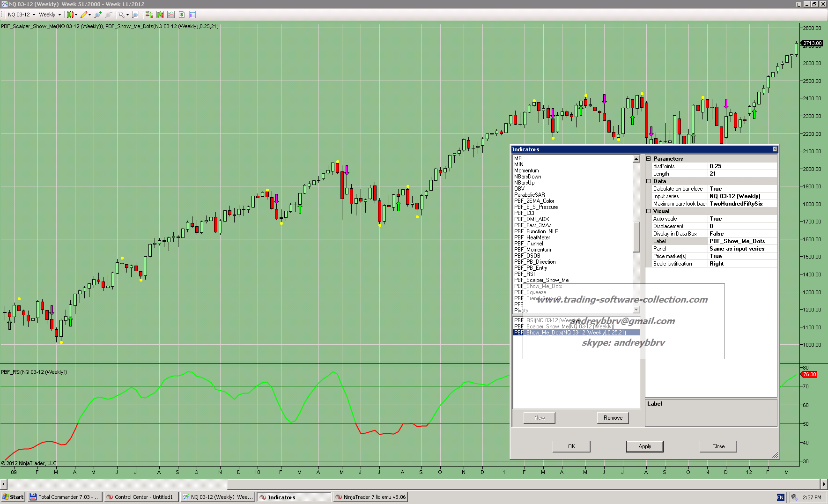Open the Chart Trader toolbar icon
Viewport: 828px width, 504px height.
click(149, 15)
